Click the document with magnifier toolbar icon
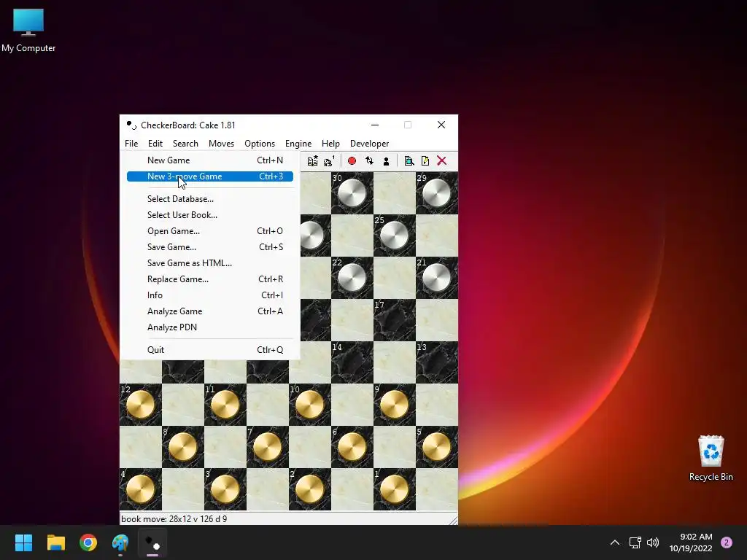Viewport: 747px width, 560px height. [x=409, y=161]
